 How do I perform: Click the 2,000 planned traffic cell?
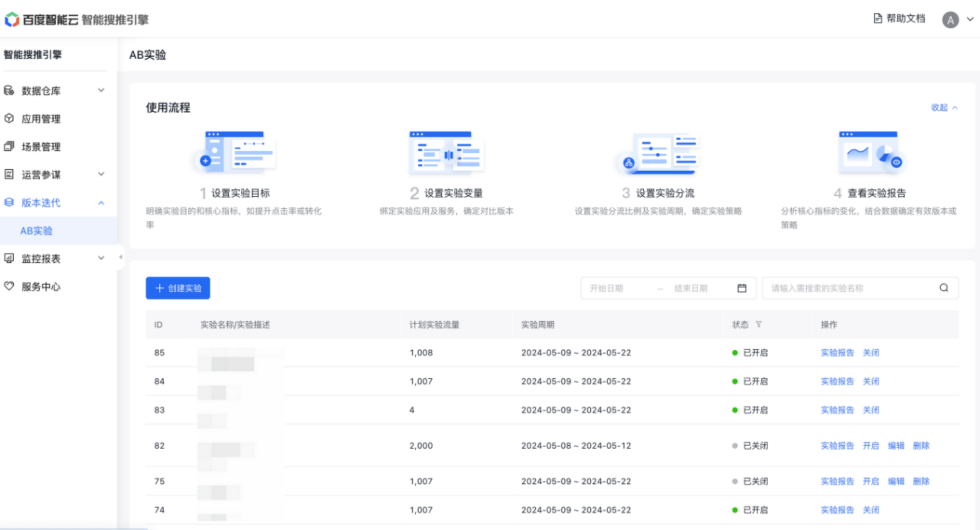[421, 446]
